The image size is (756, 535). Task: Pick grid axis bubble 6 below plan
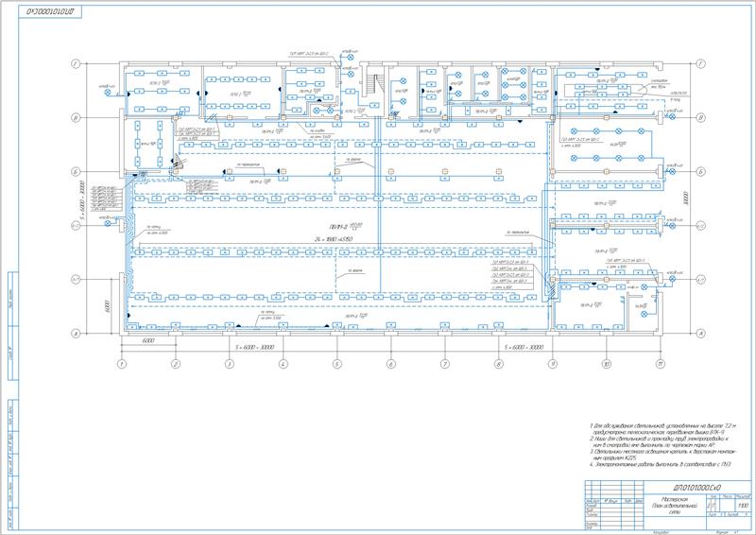(391, 364)
